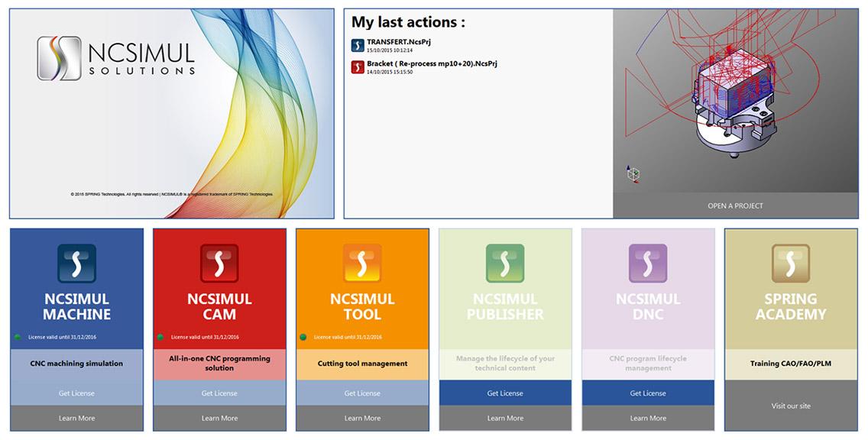Screen dimensions: 868x440
Task: Open Bracket (Re-process mp10+20).NcsPrj recent project
Action: point(432,63)
